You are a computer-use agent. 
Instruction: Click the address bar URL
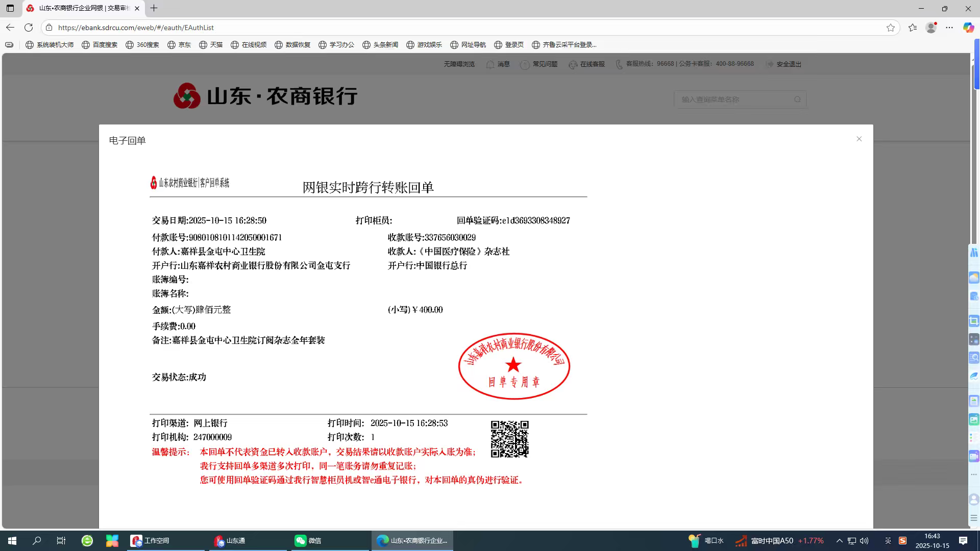(x=136, y=28)
